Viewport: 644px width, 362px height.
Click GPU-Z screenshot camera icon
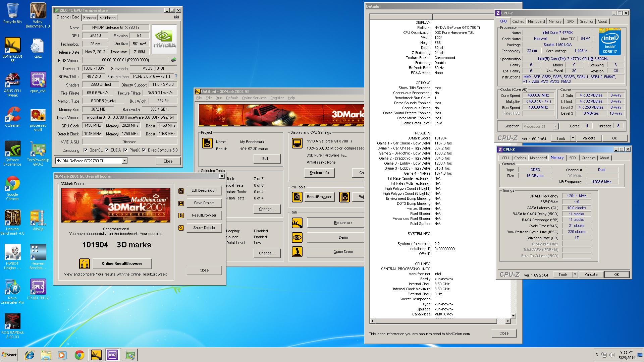tap(176, 17)
